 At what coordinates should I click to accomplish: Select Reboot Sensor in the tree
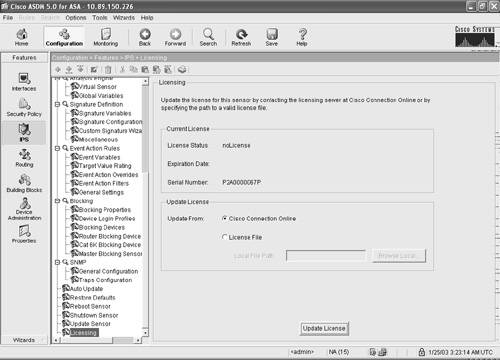[x=86, y=306]
